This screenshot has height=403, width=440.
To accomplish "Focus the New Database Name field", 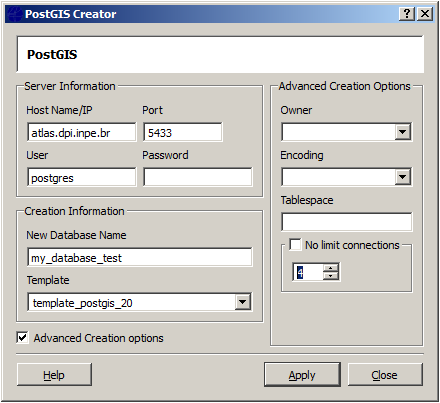I will tap(140, 257).
